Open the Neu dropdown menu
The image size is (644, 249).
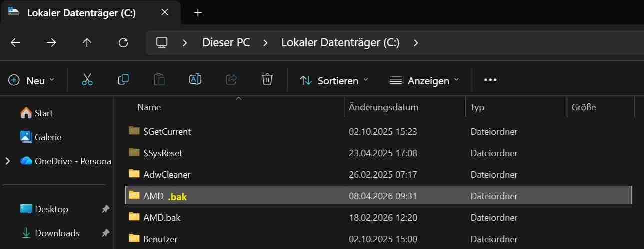point(32,80)
